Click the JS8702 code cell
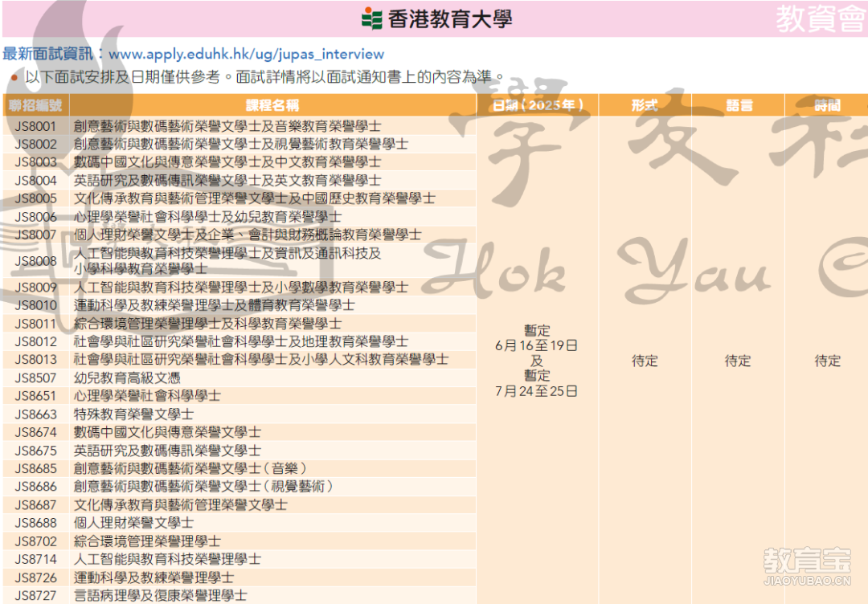This screenshot has height=604, width=868. [x=35, y=541]
